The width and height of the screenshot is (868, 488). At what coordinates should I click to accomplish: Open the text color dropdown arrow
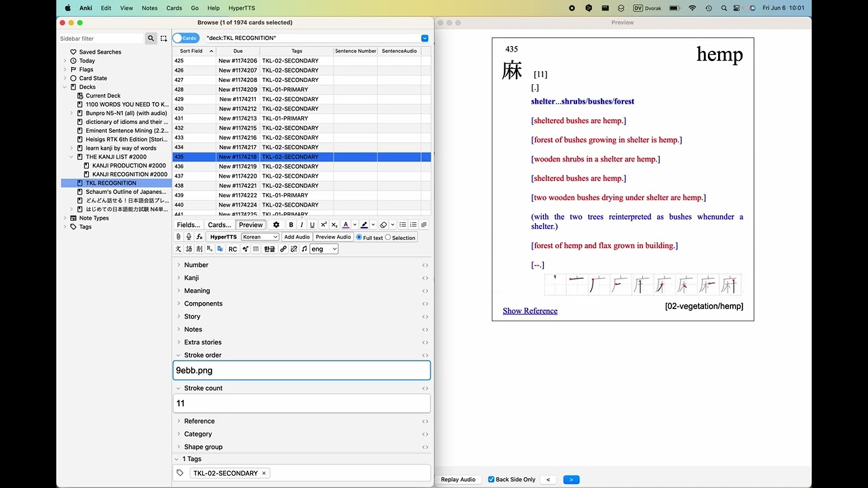pos(354,225)
